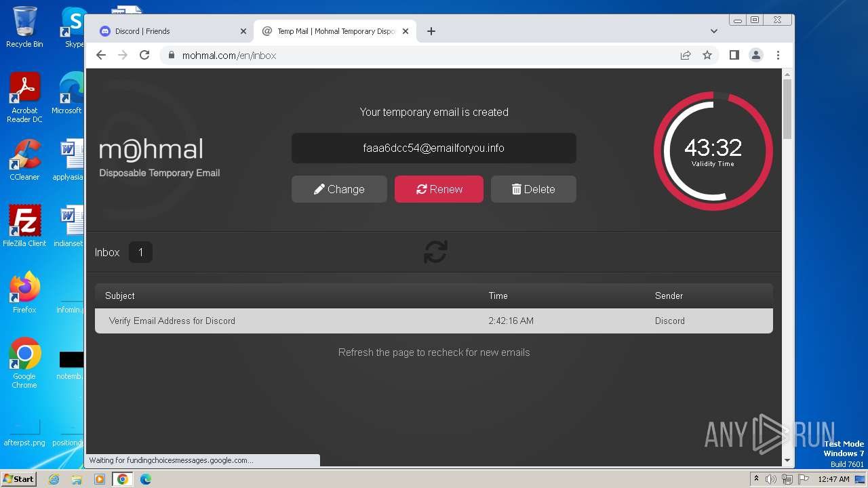Click the Time column header
868x488 pixels.
coord(498,296)
